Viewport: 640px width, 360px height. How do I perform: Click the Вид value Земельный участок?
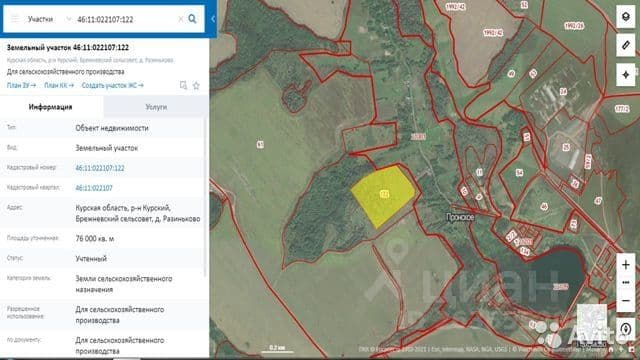107,148
